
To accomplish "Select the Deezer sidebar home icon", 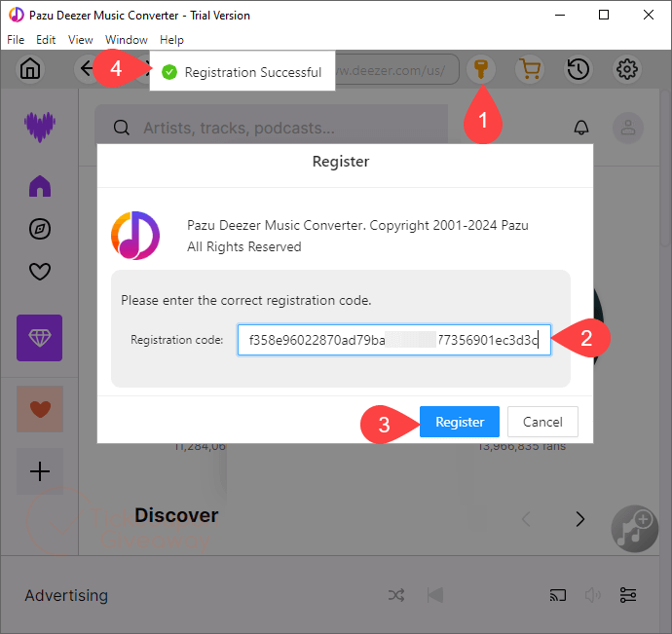I will tap(40, 186).
